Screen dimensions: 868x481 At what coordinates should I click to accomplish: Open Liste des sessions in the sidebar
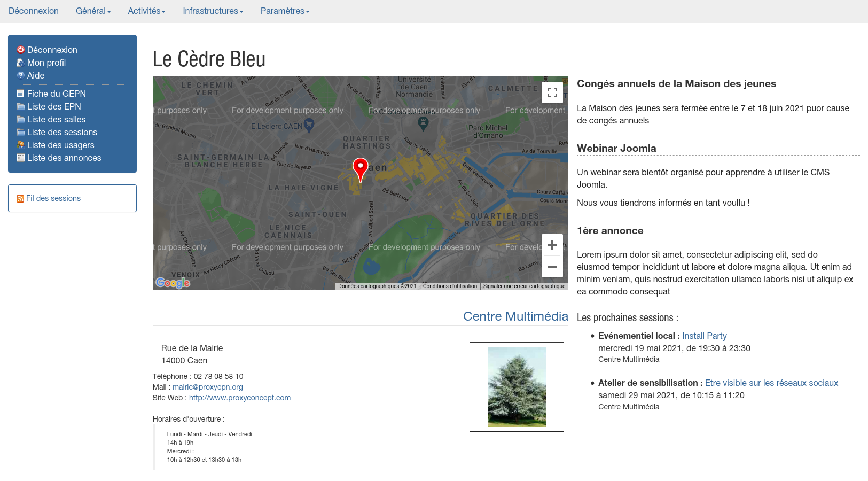(x=62, y=132)
